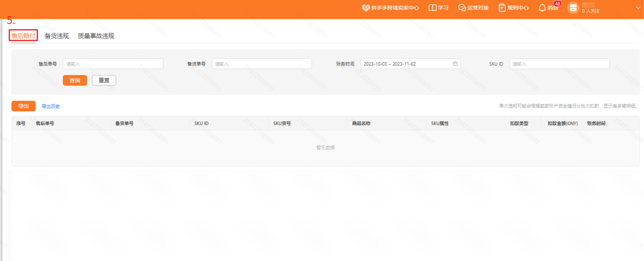Switch to the 售后赔付 tab
This screenshot has height=261, width=644.
pos(23,35)
